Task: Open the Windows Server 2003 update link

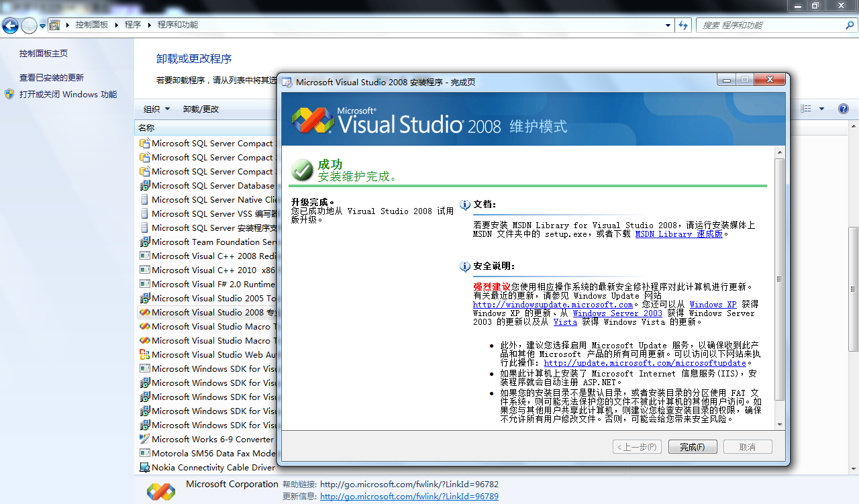Action: tap(617, 313)
